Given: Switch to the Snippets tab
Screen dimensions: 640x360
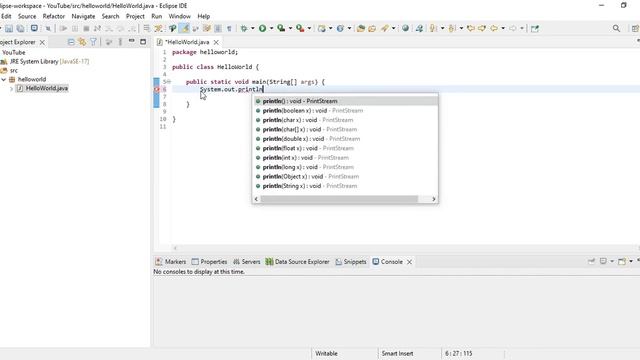Looking at the screenshot, I should 351,262.
